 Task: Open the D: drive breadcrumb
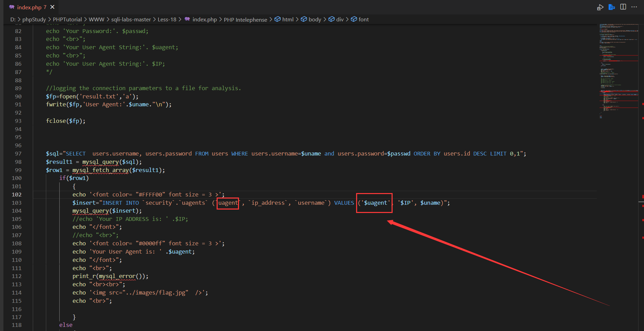[13, 20]
